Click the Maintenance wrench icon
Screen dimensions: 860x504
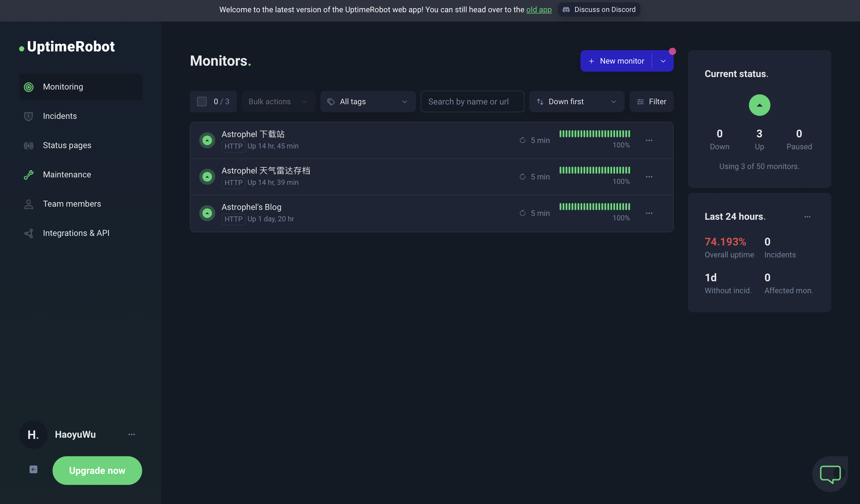29,175
